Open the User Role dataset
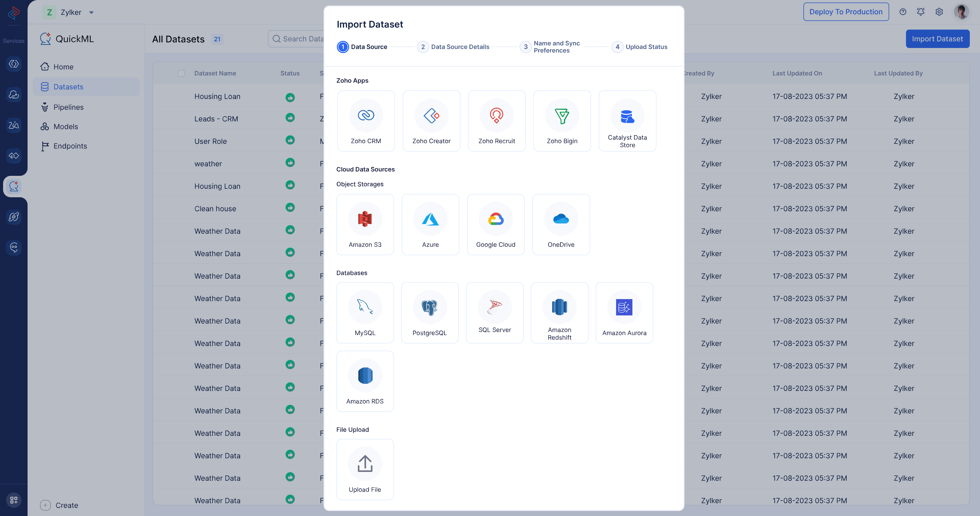 click(x=210, y=141)
